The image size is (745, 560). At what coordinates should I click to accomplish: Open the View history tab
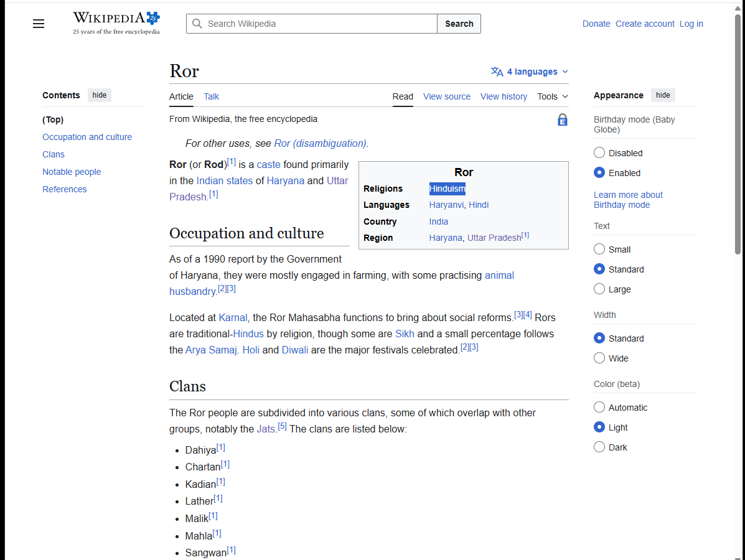(504, 96)
